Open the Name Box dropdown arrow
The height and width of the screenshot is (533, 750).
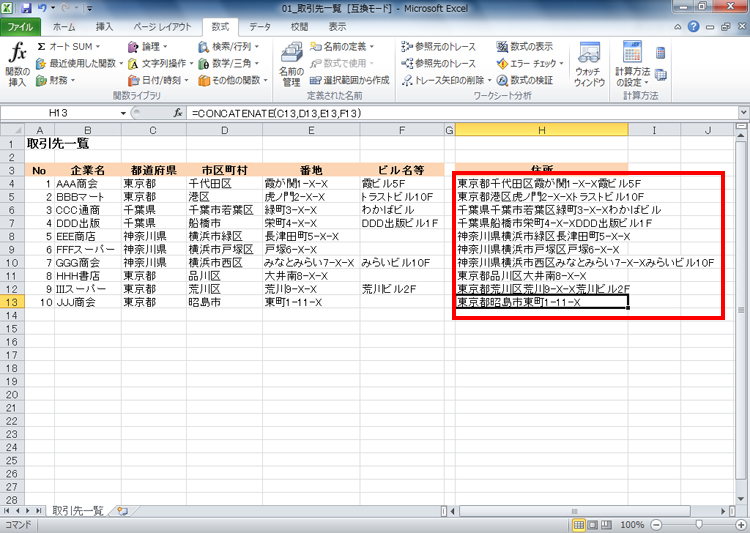click(123, 113)
